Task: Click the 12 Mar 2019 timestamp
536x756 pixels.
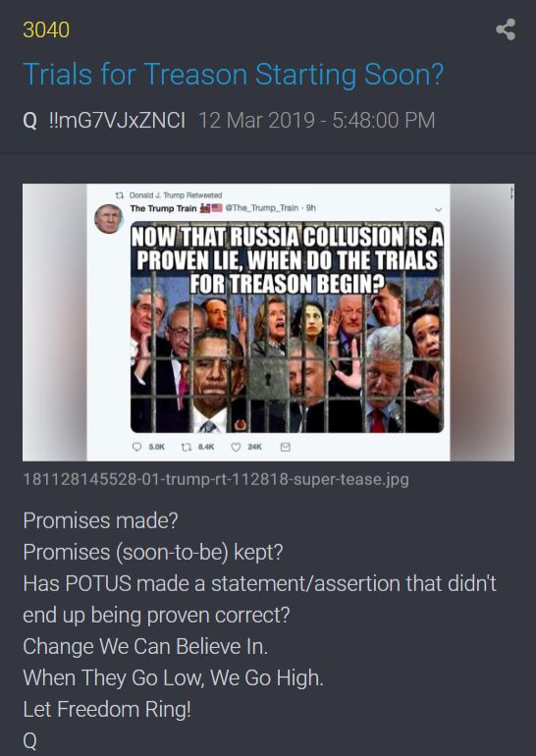Action: 317,121
